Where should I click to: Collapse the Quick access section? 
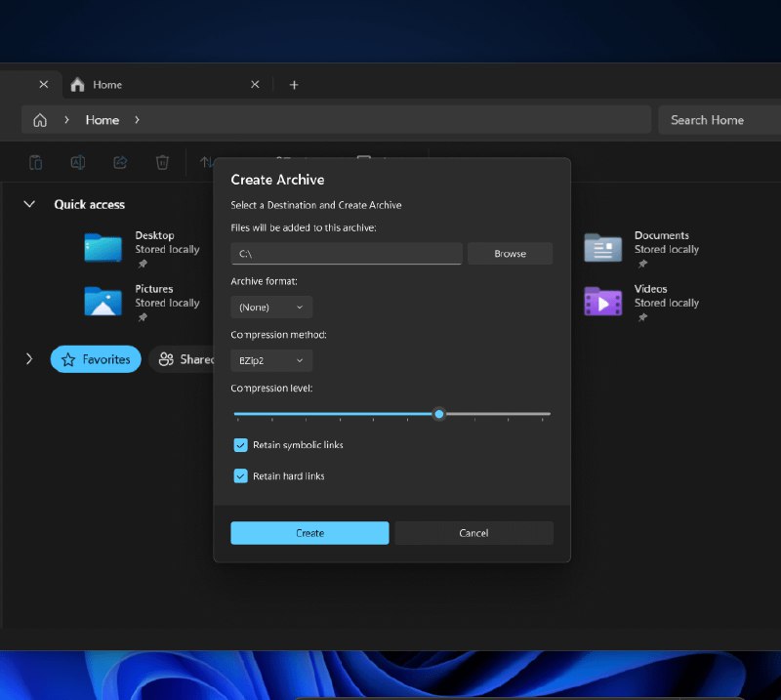point(29,204)
